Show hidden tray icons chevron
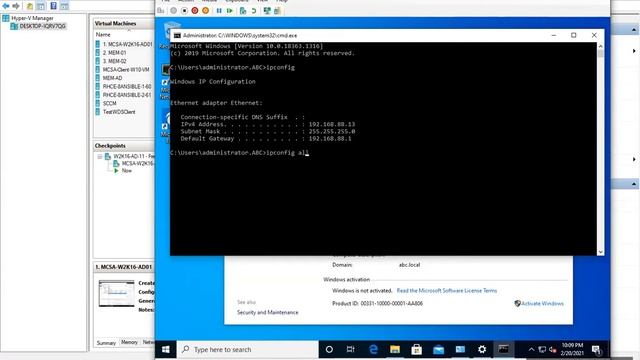 531,349
